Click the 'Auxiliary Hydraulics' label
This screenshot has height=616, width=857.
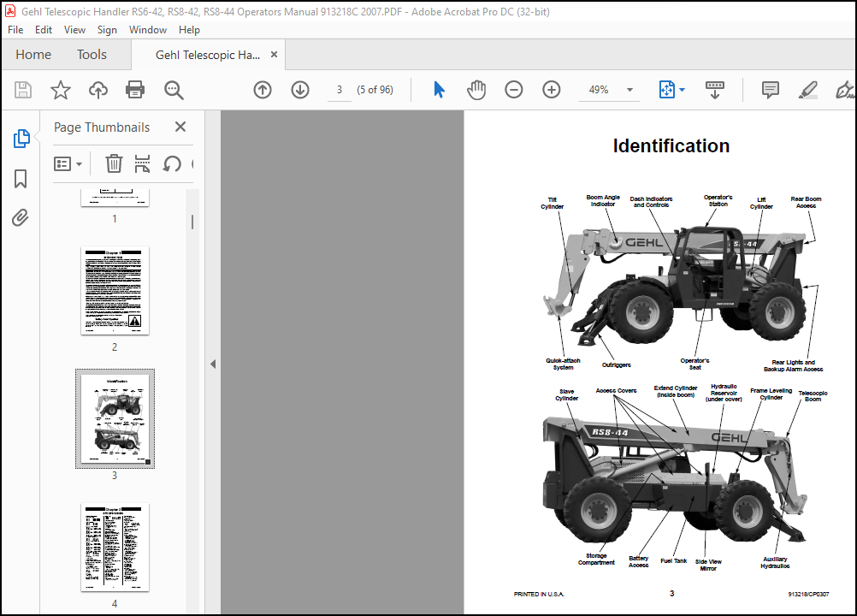coord(775,562)
